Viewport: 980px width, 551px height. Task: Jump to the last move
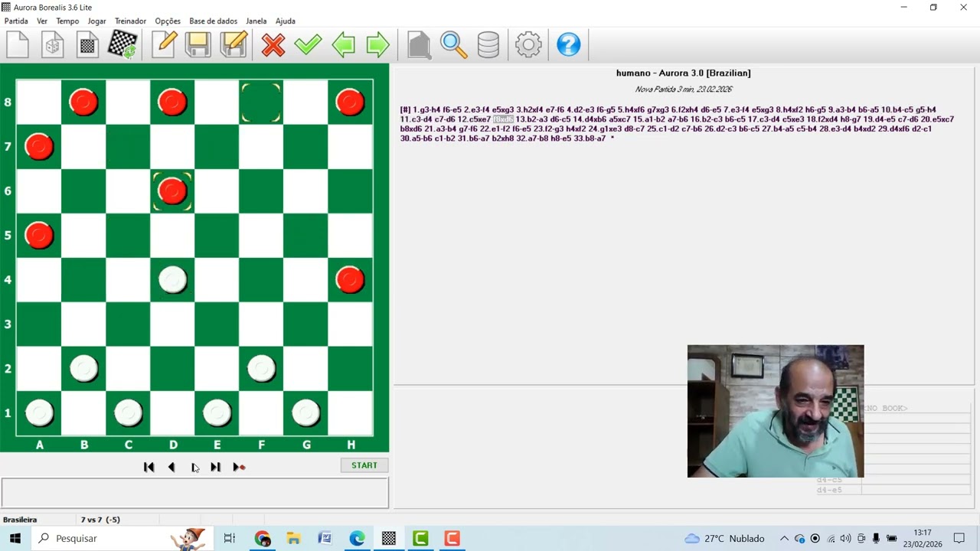coord(216,467)
